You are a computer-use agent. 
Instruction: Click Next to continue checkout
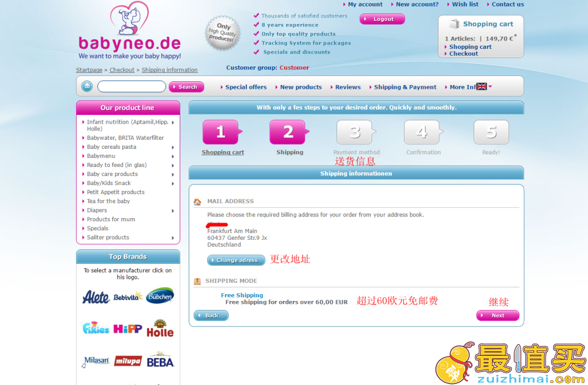click(x=498, y=315)
